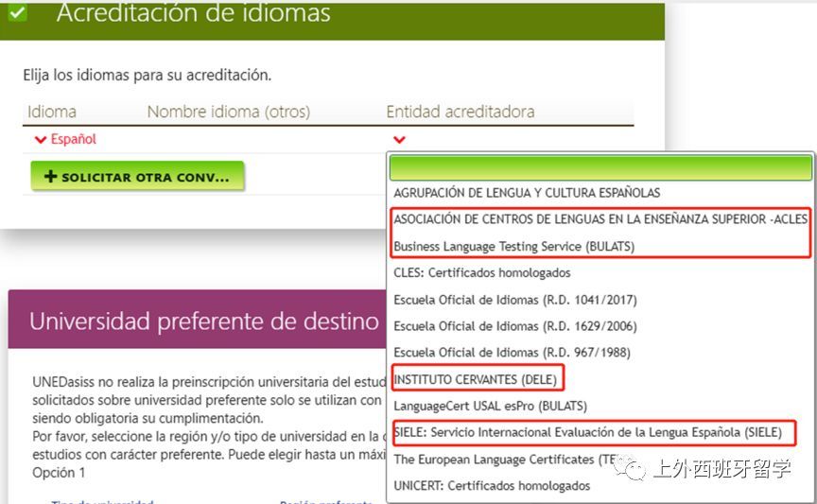Select Escuela Oficial de Idiomas R.D. 967/1988
Image resolution: width=817 pixels, height=504 pixels.
tap(512, 353)
